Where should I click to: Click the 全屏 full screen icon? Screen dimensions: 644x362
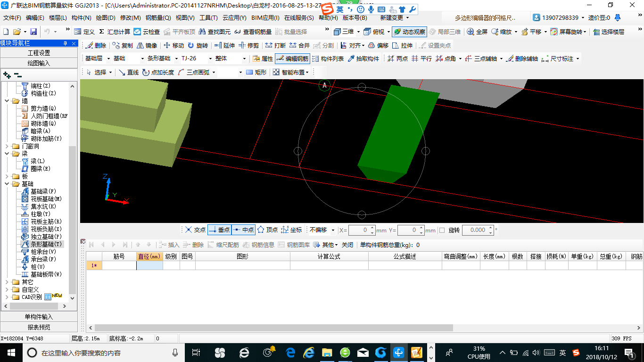coord(477,32)
